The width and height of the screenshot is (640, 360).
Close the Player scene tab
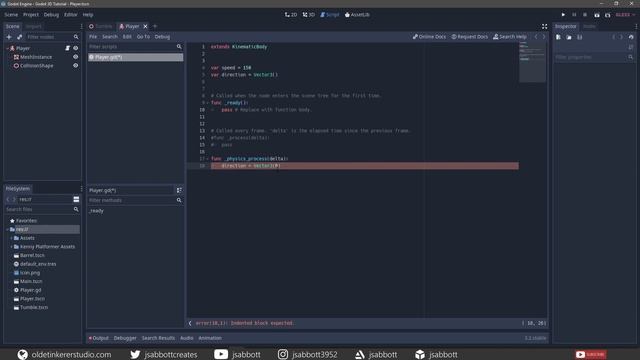145,27
